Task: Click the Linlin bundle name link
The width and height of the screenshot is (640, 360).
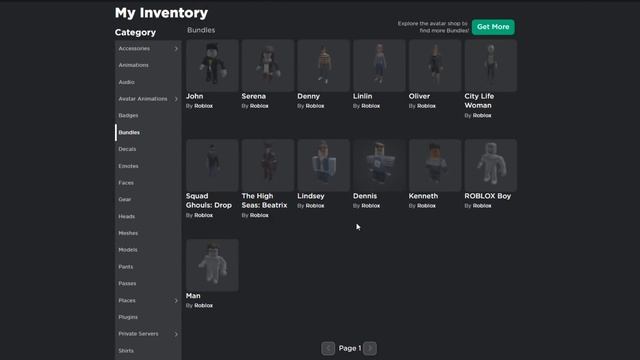Action: (x=362, y=96)
